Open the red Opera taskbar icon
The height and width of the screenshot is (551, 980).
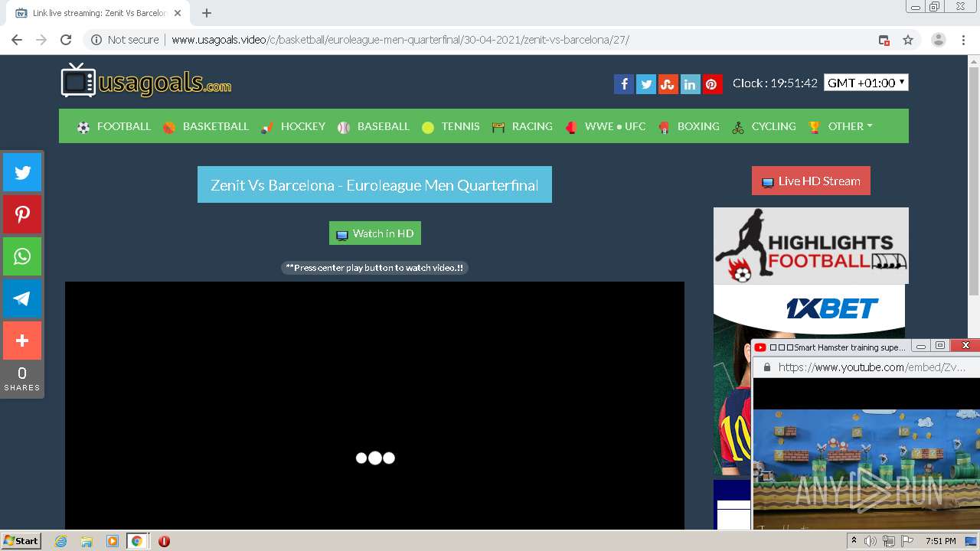tap(164, 541)
